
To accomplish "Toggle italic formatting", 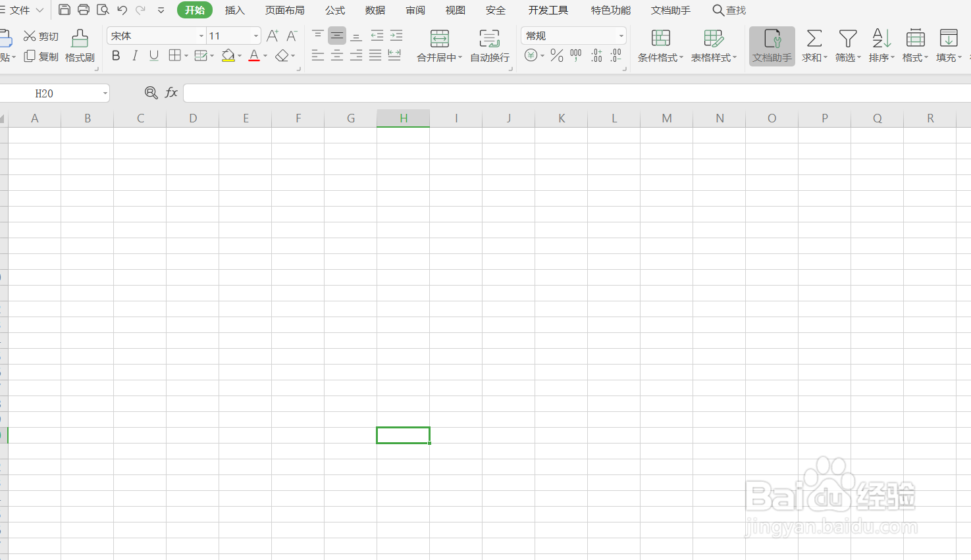I will coord(135,56).
